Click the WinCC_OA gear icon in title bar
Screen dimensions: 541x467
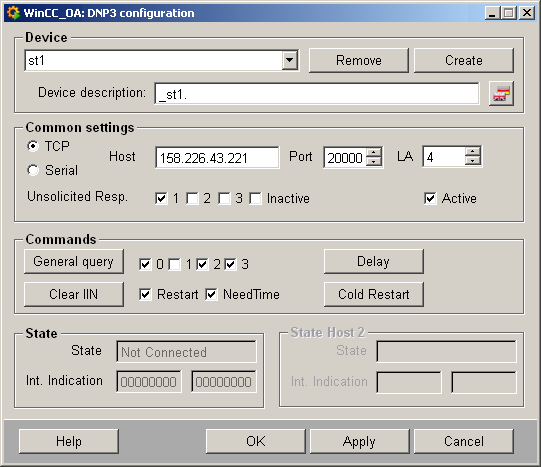point(13,13)
